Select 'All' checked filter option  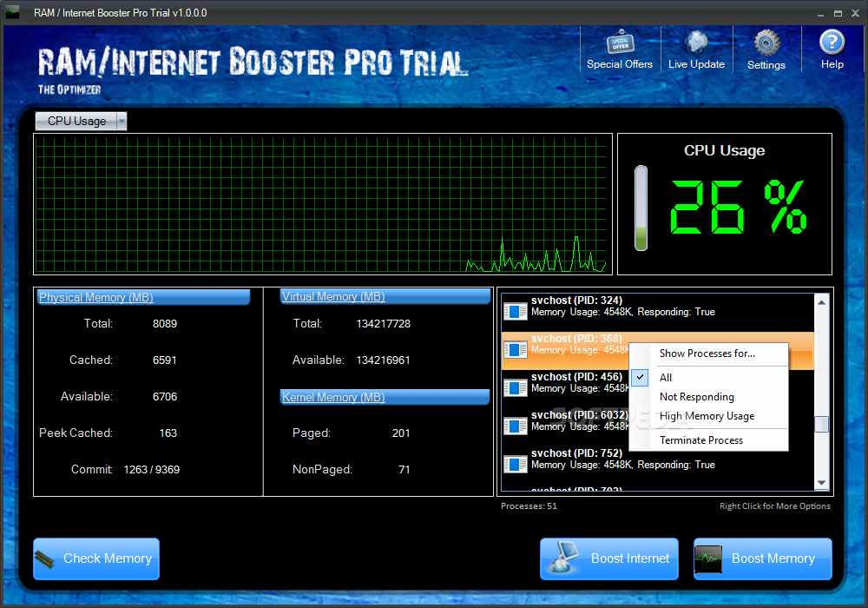click(708, 378)
